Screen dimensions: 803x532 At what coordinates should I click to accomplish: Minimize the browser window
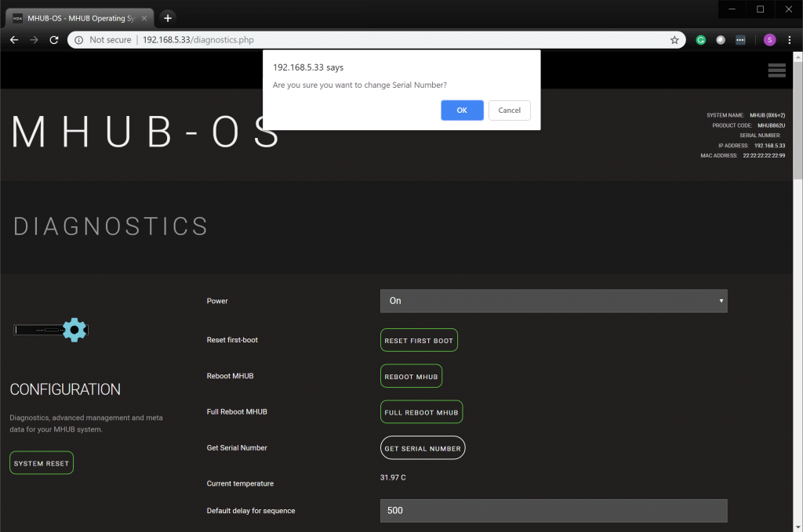[732, 9]
